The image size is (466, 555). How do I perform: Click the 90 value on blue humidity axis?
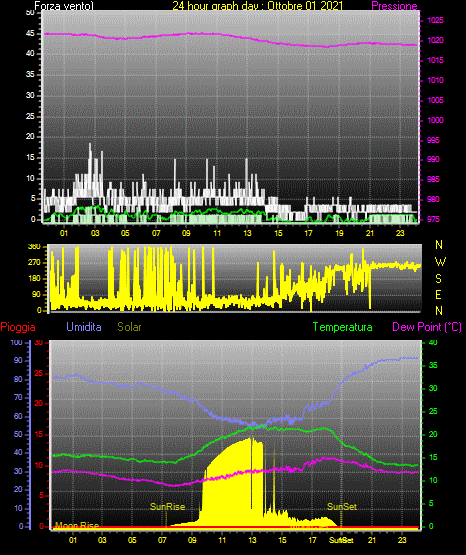(18, 360)
